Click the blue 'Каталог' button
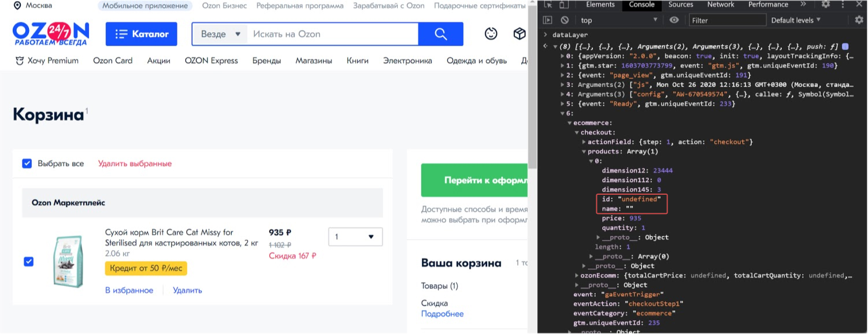This screenshot has width=868, height=334. 142,34
